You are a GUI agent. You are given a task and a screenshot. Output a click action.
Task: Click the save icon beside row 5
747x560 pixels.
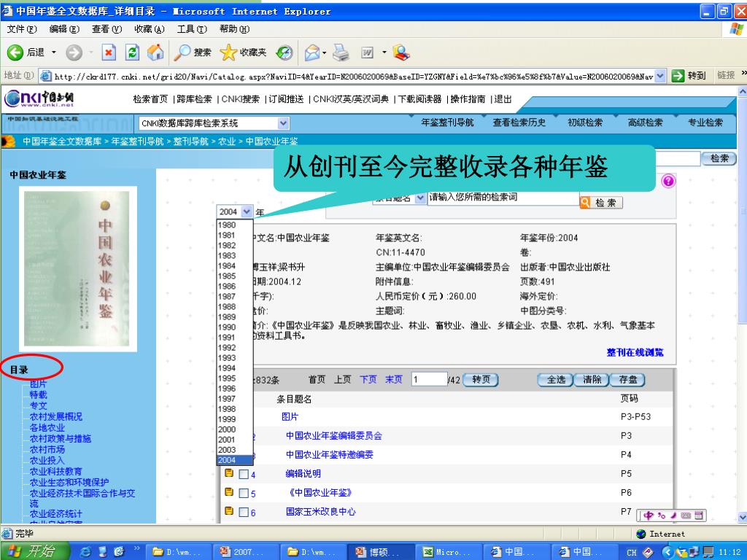[x=229, y=492]
